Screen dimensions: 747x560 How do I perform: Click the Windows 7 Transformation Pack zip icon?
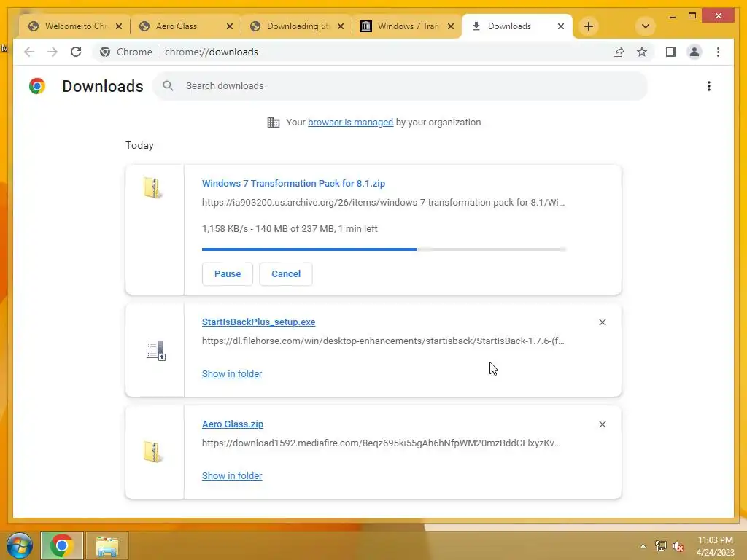(153, 187)
